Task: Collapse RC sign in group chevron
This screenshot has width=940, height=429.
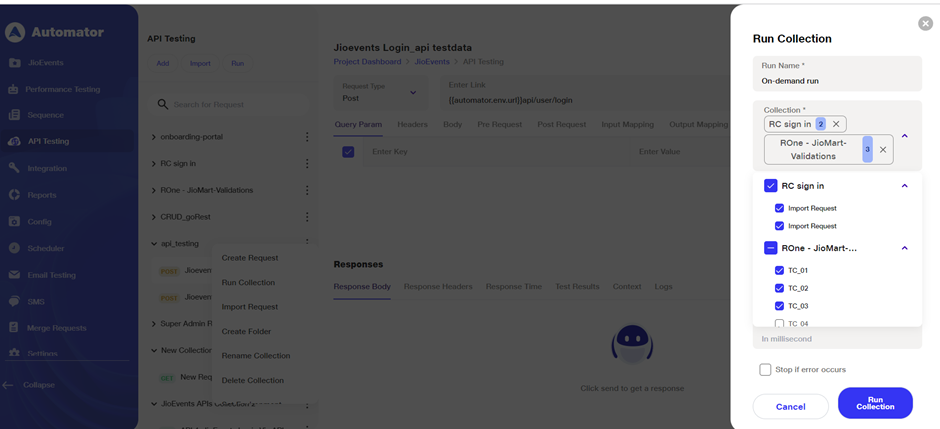Action: (x=905, y=186)
